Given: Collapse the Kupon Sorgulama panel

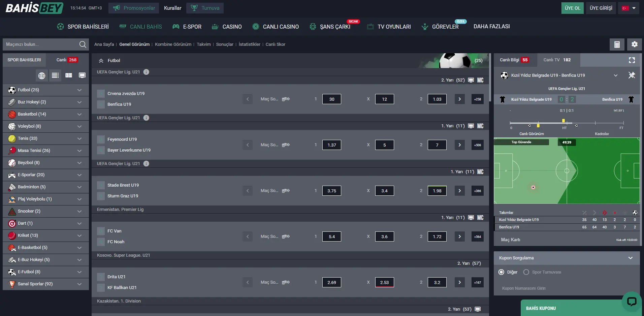Looking at the screenshot, I should tap(631, 258).
